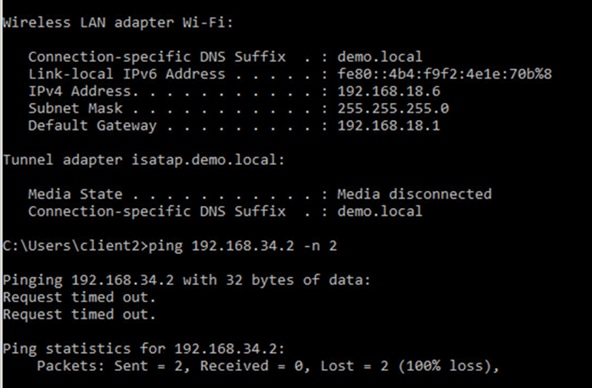Click the Connection-specific DNS Suffix label under Wi-Fi
Screen dimensions: 592x388
(x=157, y=57)
